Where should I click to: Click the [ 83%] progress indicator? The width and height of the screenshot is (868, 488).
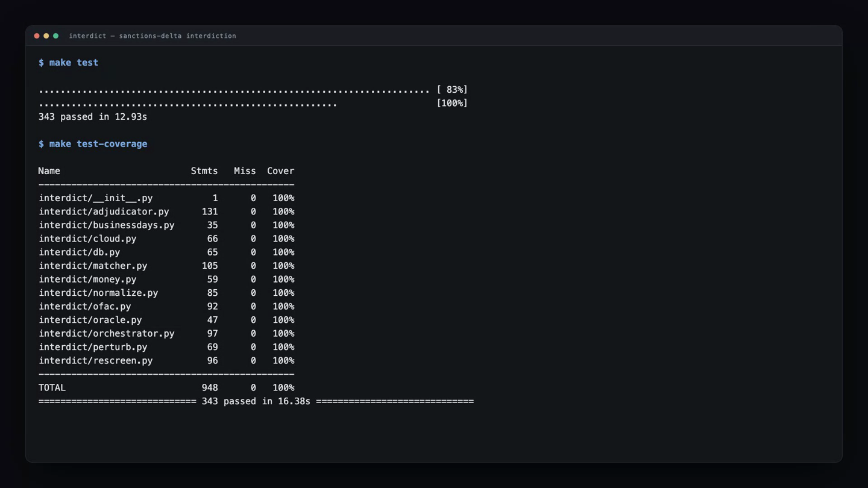(452, 90)
